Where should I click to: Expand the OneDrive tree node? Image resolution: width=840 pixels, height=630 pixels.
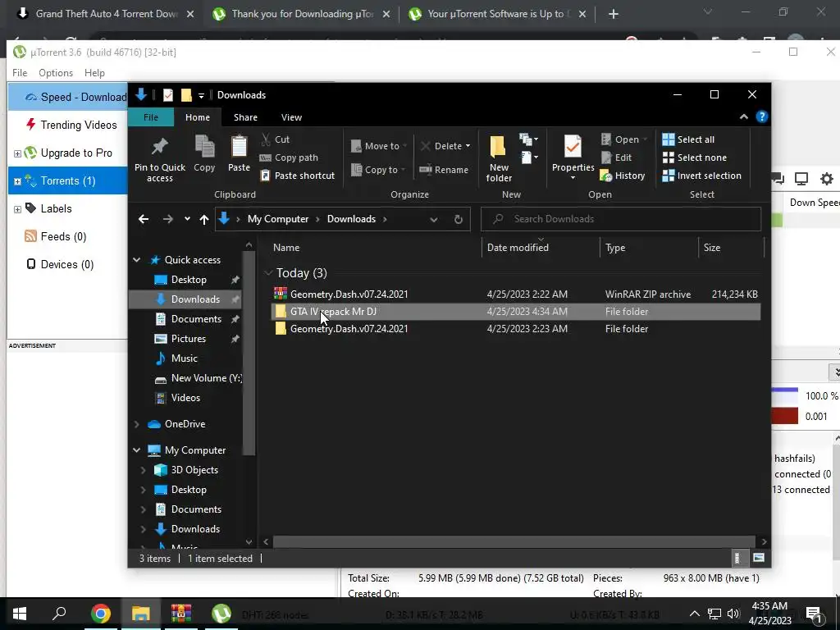(137, 424)
